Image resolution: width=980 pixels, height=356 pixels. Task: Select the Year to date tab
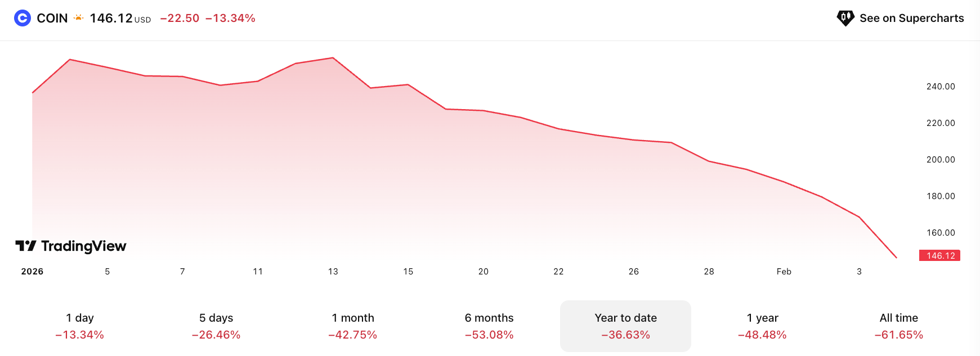[625, 326]
